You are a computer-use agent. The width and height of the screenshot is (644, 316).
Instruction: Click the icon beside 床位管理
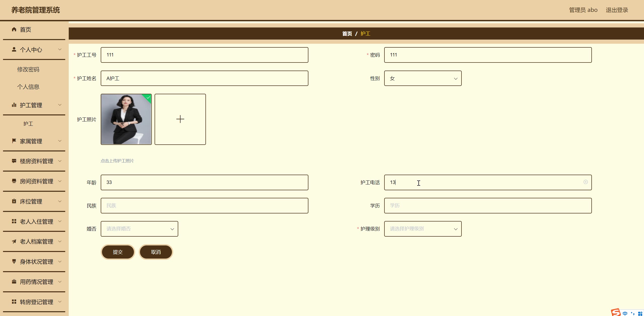click(x=14, y=201)
